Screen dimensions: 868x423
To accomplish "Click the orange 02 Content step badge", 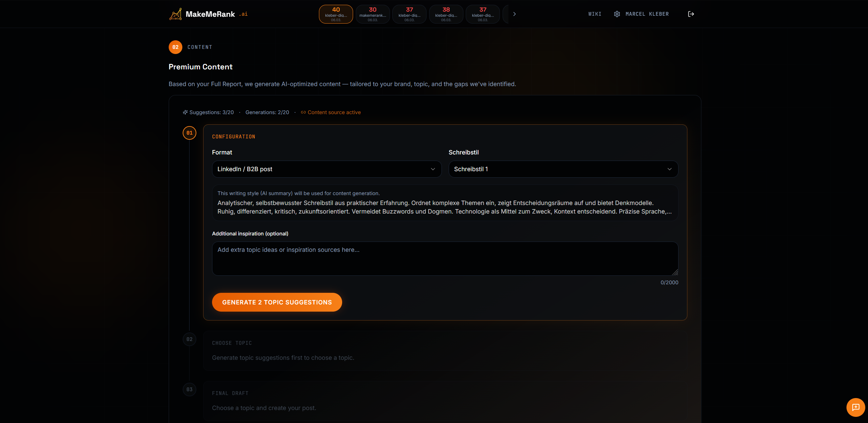I will click(x=176, y=47).
